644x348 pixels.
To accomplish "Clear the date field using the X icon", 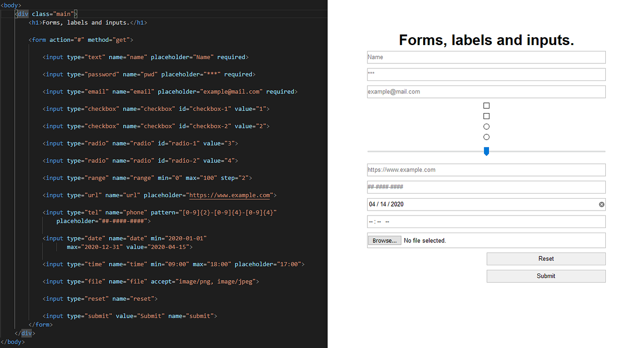I will pyautogui.click(x=601, y=204).
